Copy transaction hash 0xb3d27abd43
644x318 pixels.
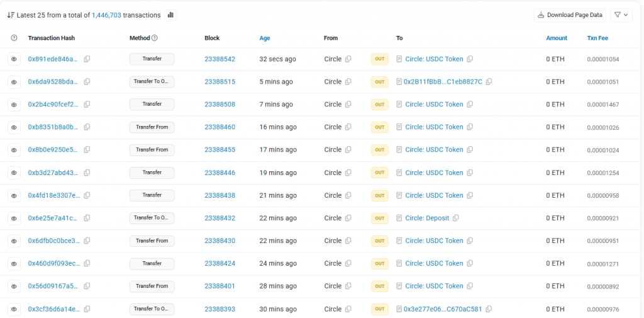(x=87, y=173)
